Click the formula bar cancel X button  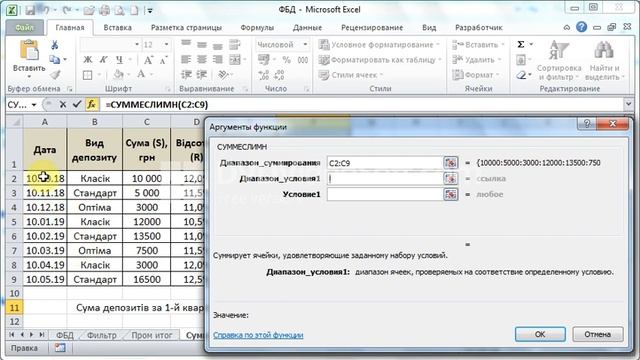62,105
